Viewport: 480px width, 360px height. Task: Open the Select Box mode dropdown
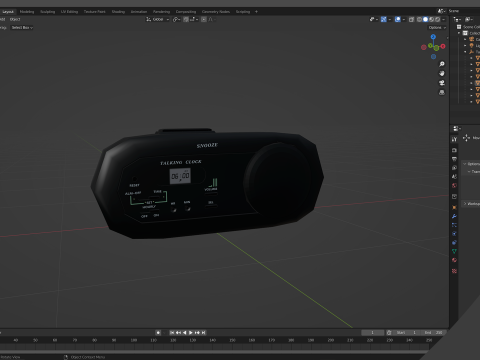coord(22,27)
